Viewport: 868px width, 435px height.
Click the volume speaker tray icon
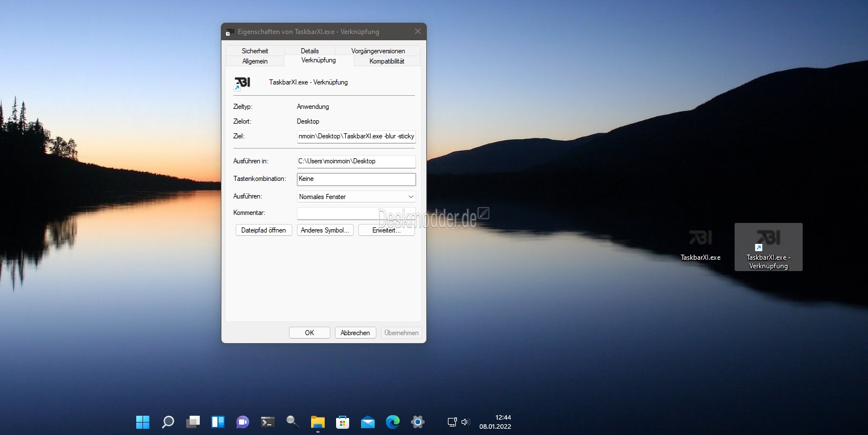point(466,422)
